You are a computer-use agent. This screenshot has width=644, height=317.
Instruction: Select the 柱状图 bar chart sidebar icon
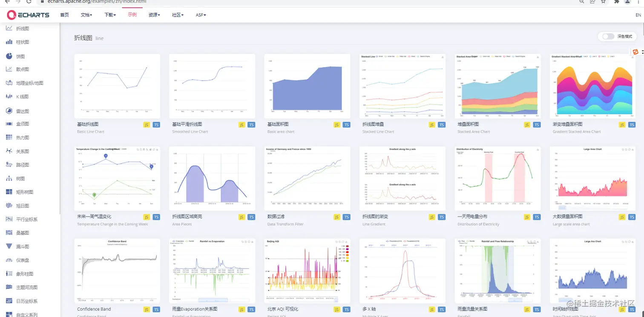[x=9, y=42]
